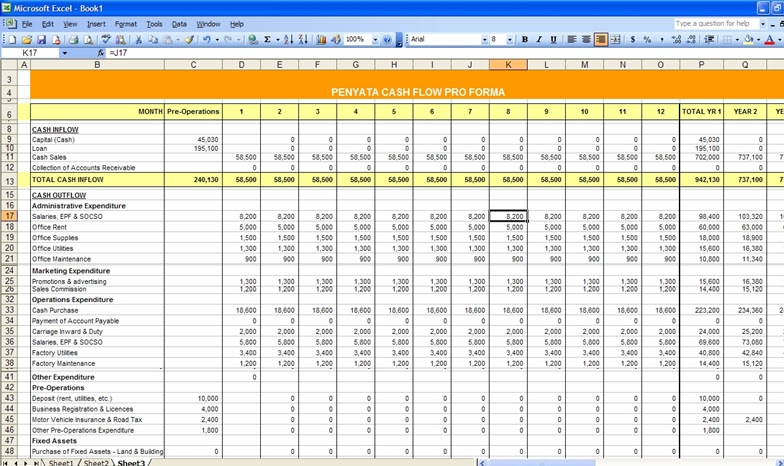Switch to the Sheet1 tab

click(x=60, y=463)
